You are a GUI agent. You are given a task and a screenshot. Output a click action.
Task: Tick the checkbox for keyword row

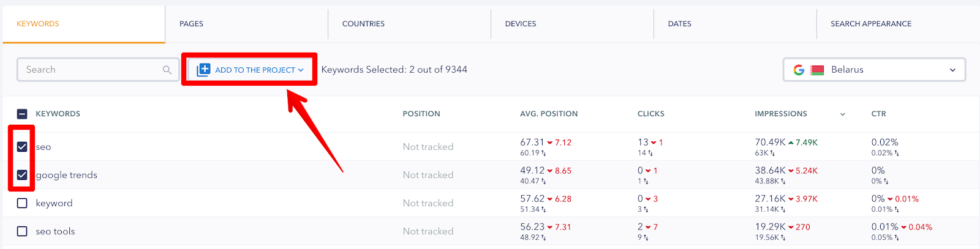(x=22, y=203)
